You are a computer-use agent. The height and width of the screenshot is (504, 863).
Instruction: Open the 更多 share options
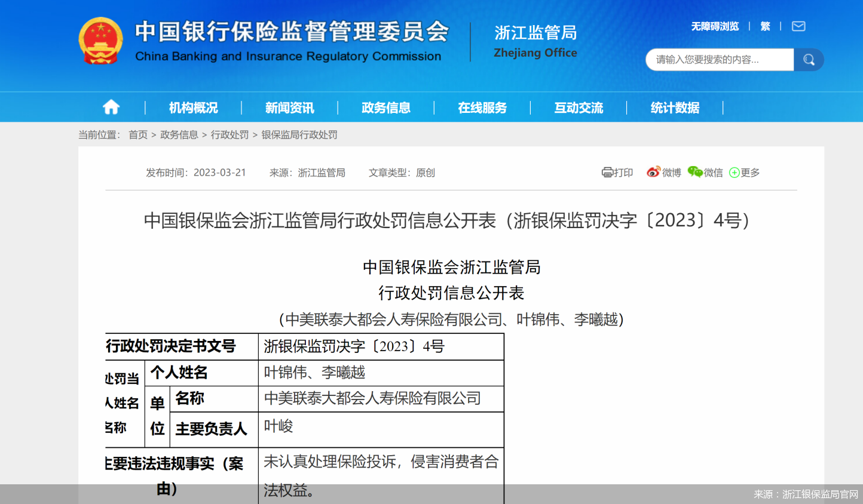pyautogui.click(x=745, y=173)
